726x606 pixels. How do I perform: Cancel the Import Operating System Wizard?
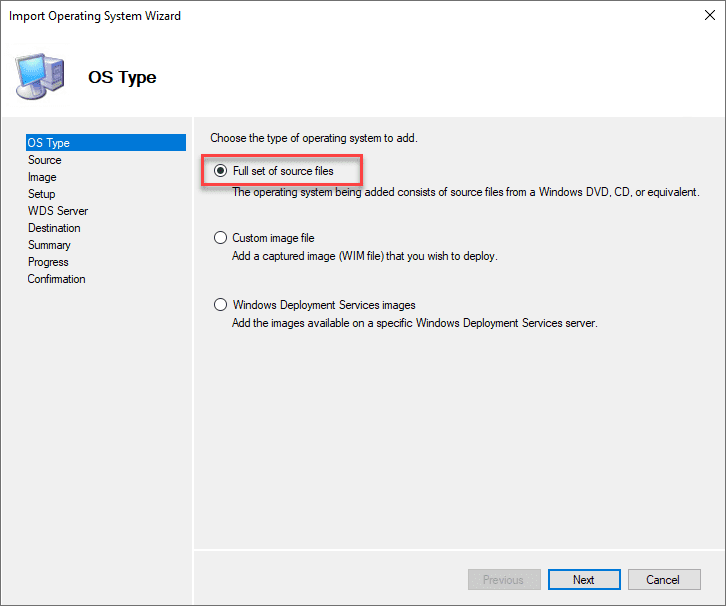664,580
